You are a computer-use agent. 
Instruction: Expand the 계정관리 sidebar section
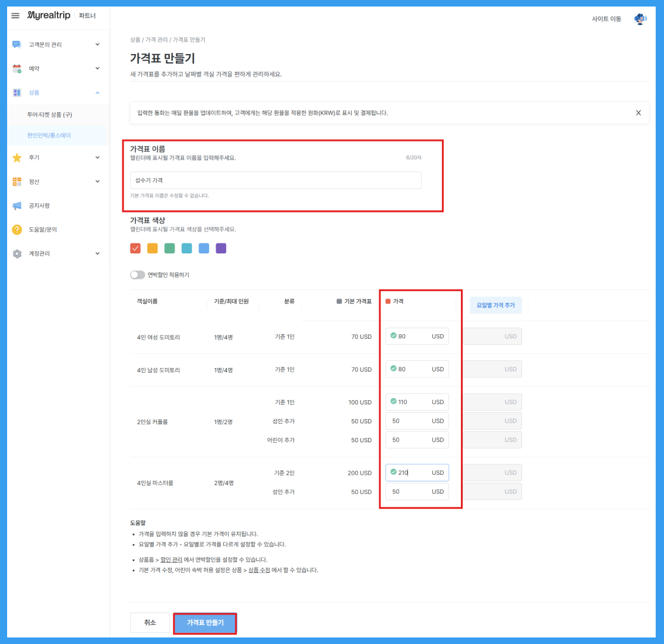click(97, 253)
